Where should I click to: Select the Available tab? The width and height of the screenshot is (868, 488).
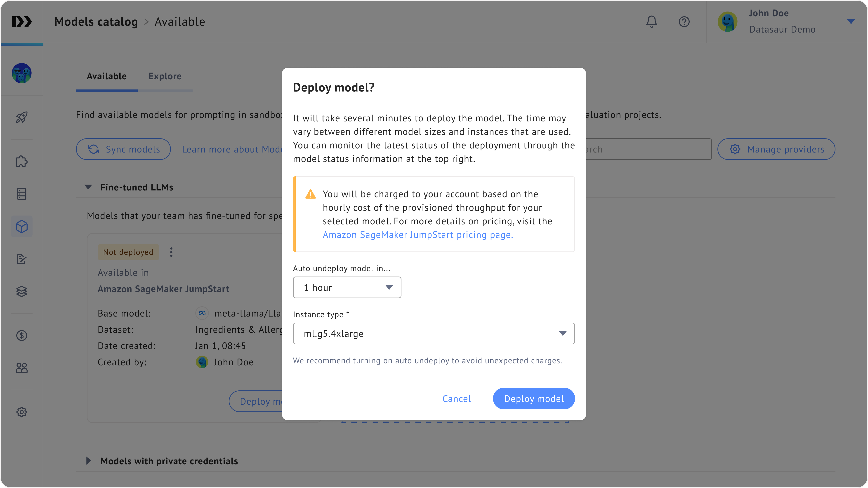tap(106, 76)
